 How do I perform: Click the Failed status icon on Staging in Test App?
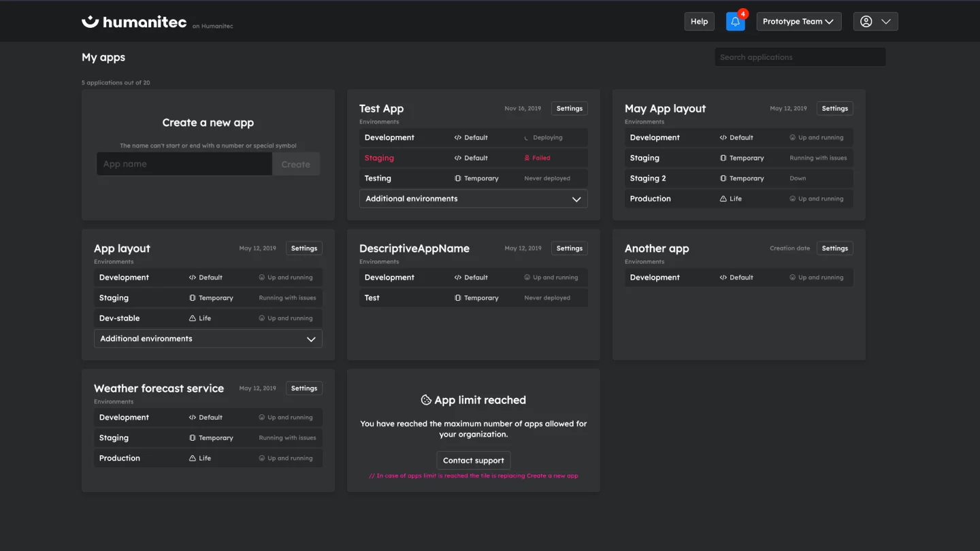point(527,158)
